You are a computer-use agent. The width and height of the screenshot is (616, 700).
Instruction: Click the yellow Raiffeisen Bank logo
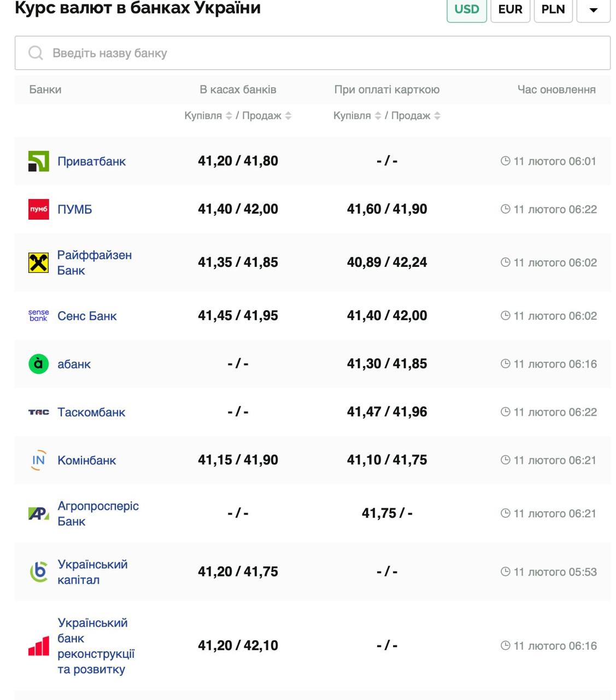38,262
